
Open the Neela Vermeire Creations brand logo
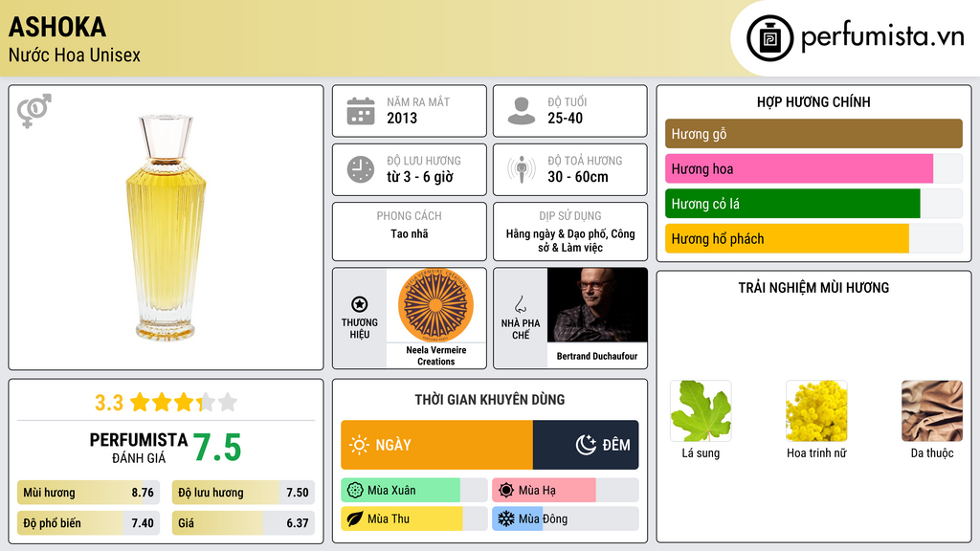coord(435,305)
